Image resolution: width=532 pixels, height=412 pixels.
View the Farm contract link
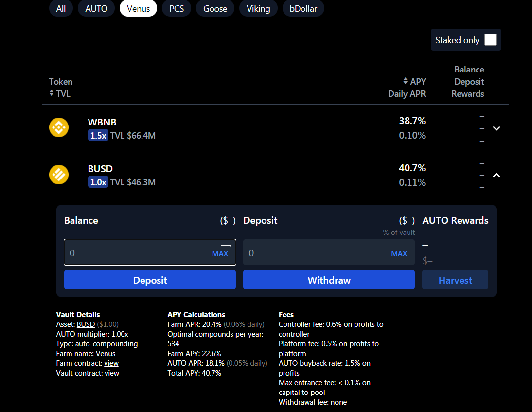click(x=111, y=363)
